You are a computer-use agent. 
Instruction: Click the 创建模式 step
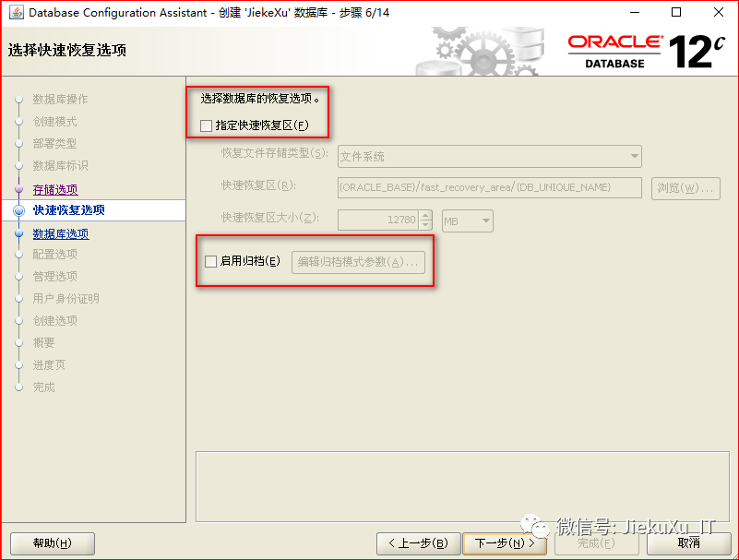[x=54, y=122]
